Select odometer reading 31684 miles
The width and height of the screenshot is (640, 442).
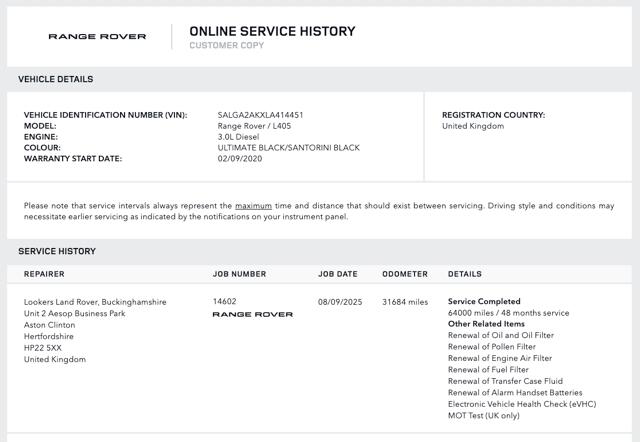point(405,302)
